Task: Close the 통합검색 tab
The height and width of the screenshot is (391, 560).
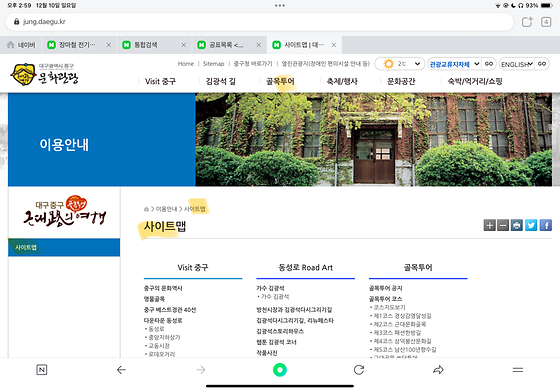Action: [184, 45]
